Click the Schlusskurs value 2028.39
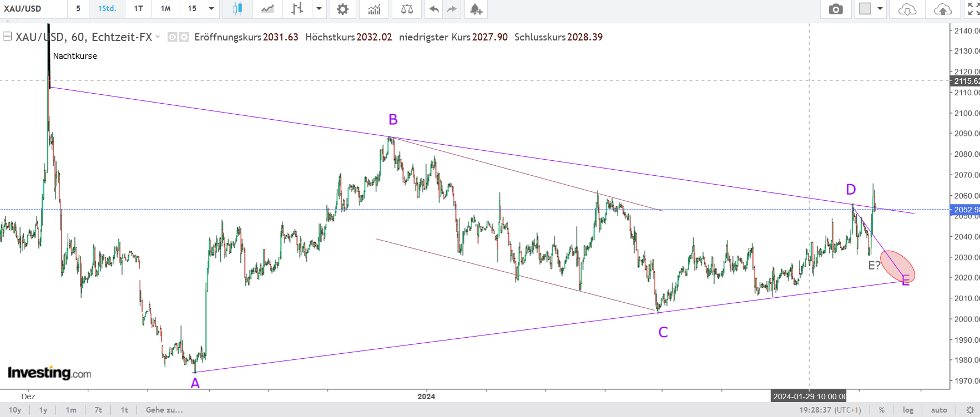 [x=585, y=37]
